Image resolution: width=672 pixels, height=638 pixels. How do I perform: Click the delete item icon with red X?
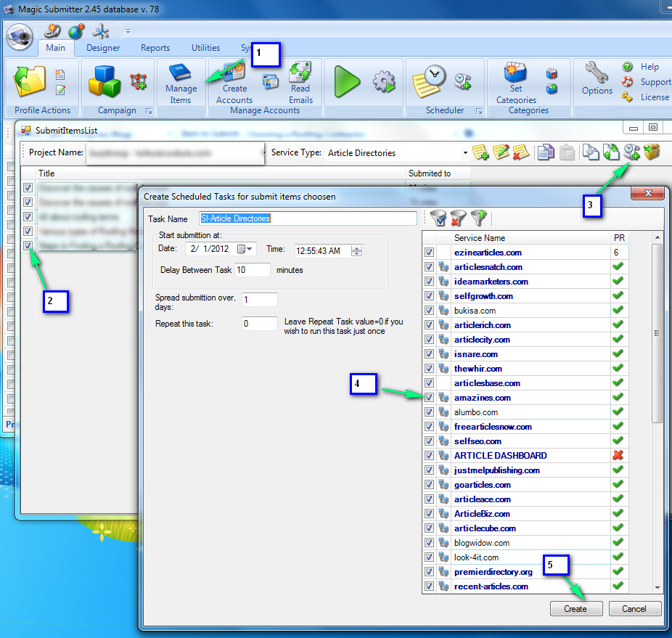tap(520, 152)
